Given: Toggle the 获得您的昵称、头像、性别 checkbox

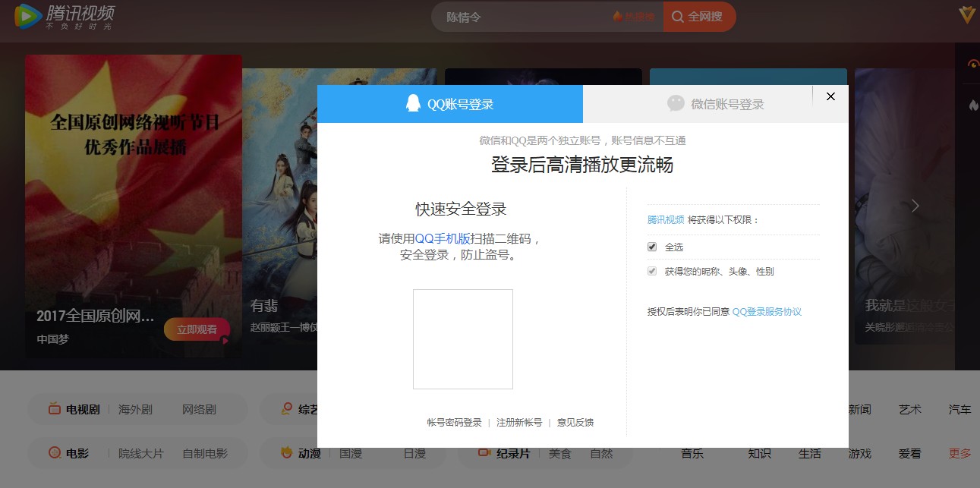Looking at the screenshot, I should (652, 271).
